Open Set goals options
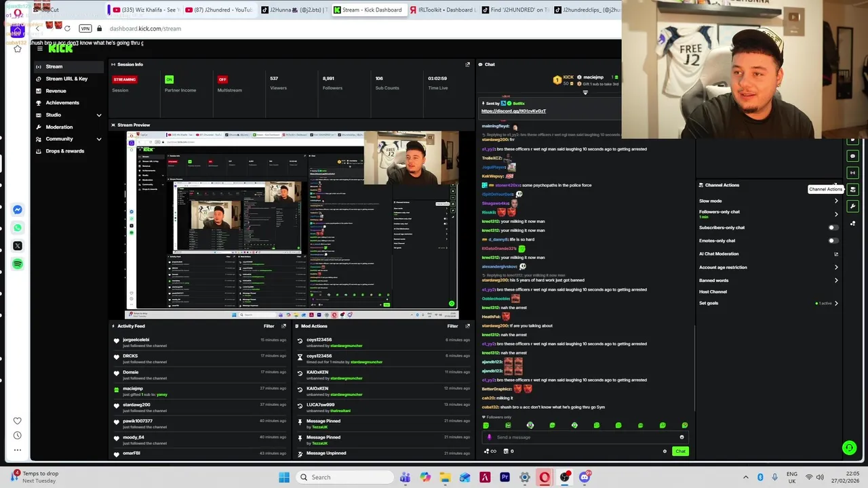Viewport: 868px width, 488px height. 768,303
